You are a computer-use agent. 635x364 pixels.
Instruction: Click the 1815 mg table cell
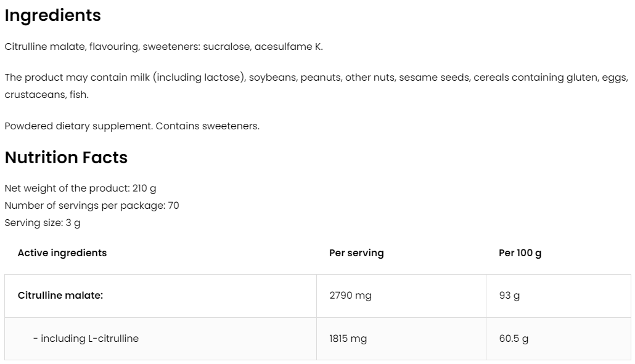pyautogui.click(x=348, y=339)
